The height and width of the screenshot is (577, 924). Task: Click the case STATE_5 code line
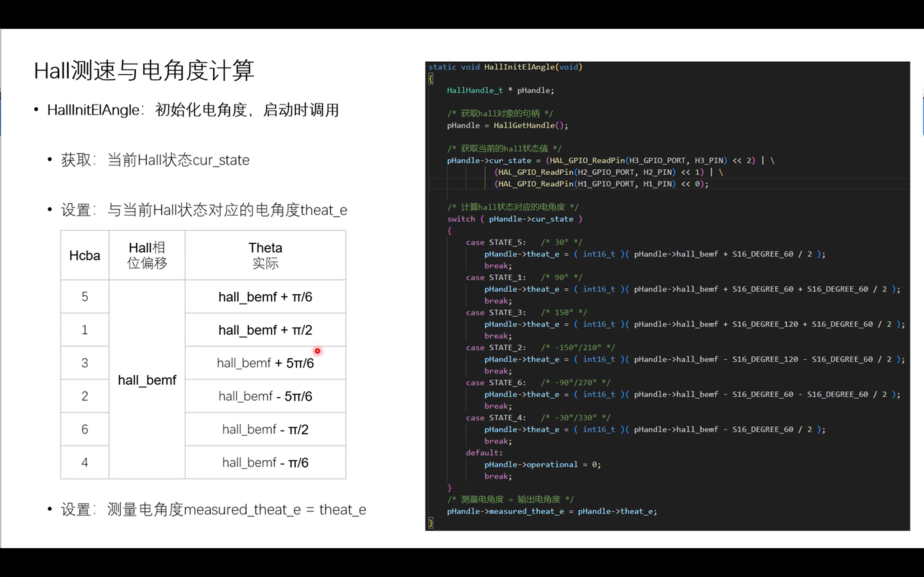click(x=496, y=242)
